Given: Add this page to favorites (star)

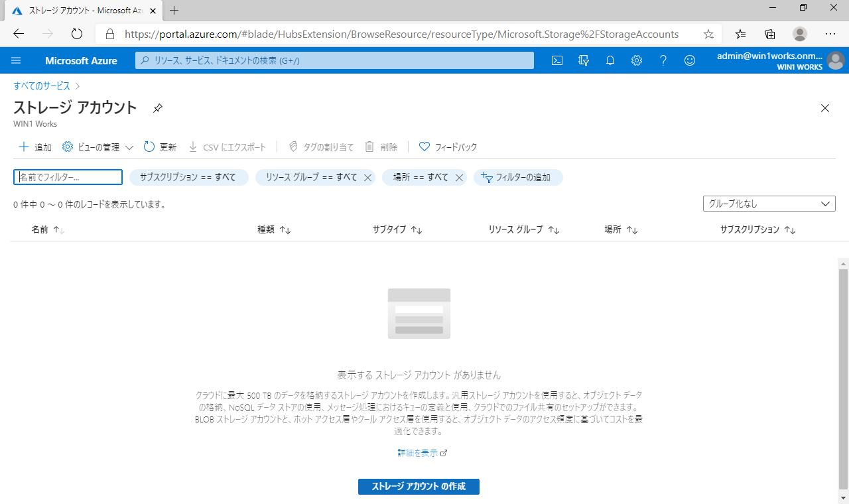Looking at the screenshot, I should (708, 34).
